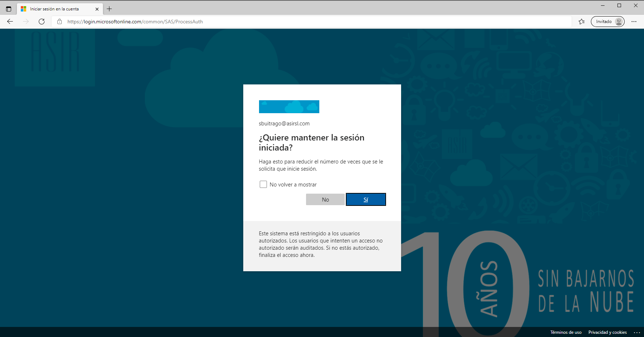Open a new browser tab
The height and width of the screenshot is (337, 644).
[x=110, y=9]
